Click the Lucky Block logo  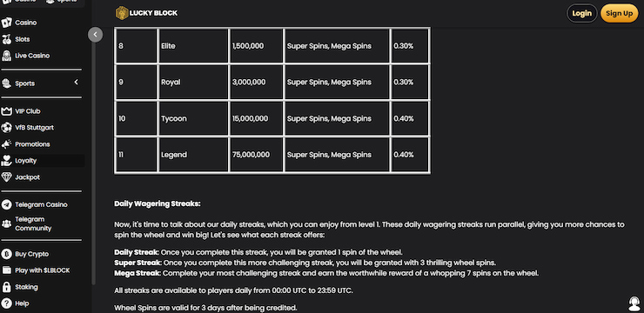point(146,13)
